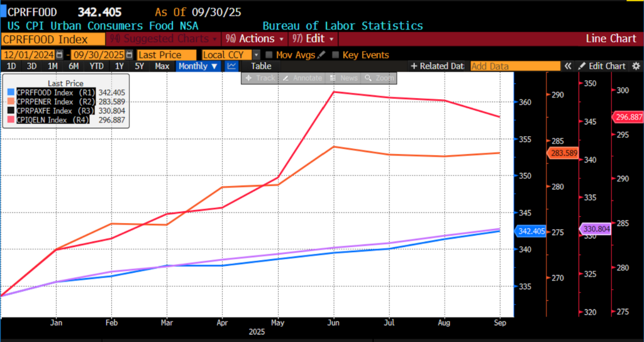Activate the Track crosshair tool

click(x=260, y=78)
